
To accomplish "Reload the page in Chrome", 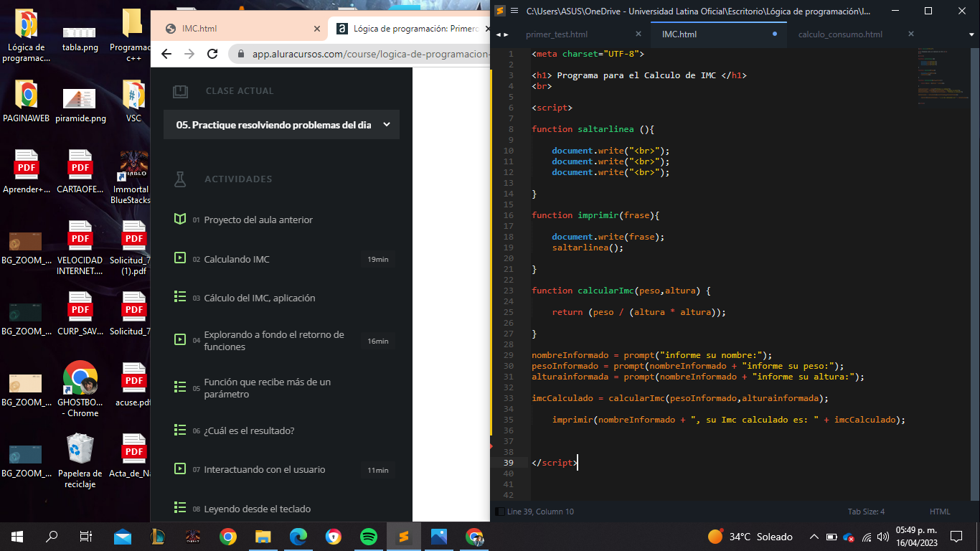I will coord(212,54).
